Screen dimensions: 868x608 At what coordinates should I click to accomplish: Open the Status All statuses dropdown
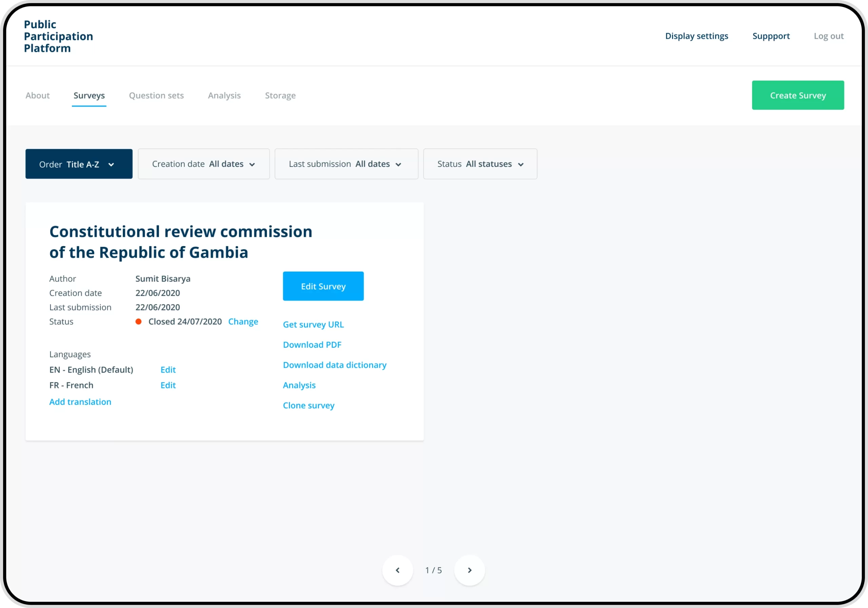coord(480,164)
